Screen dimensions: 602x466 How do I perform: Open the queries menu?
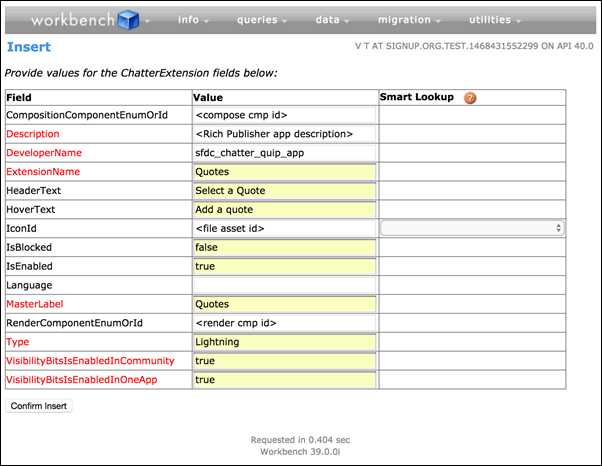click(262, 20)
